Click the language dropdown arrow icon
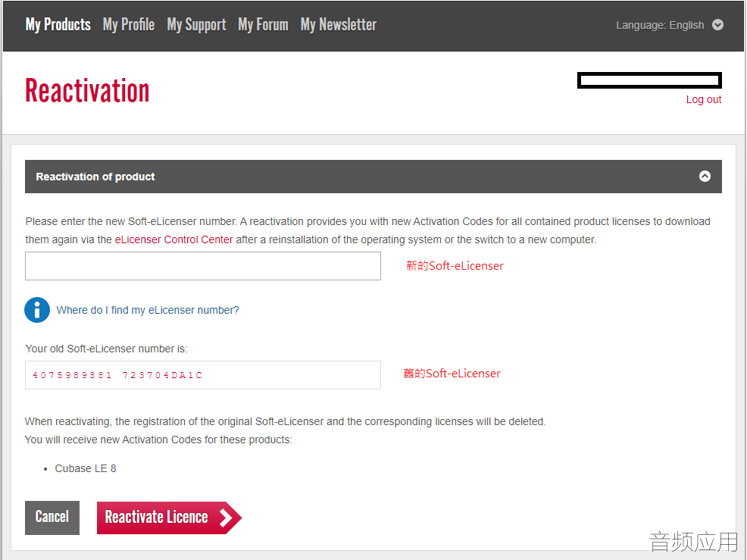 tap(717, 25)
